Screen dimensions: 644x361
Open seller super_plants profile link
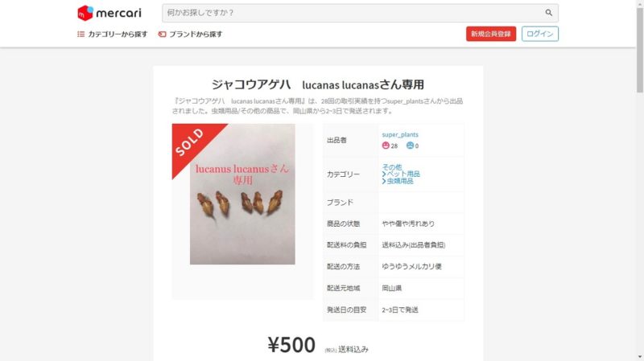pyautogui.click(x=400, y=134)
